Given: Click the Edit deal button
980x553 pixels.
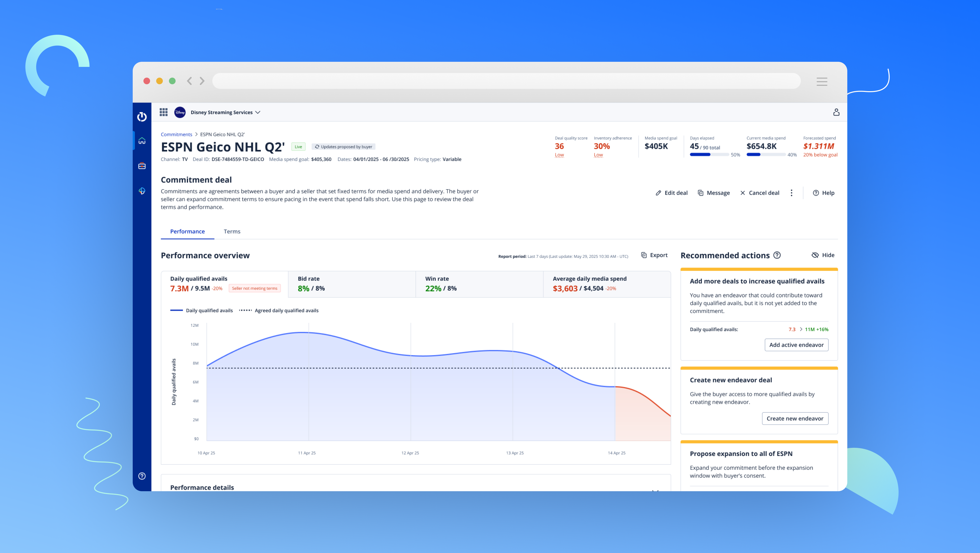Looking at the screenshot, I should pyautogui.click(x=671, y=193).
